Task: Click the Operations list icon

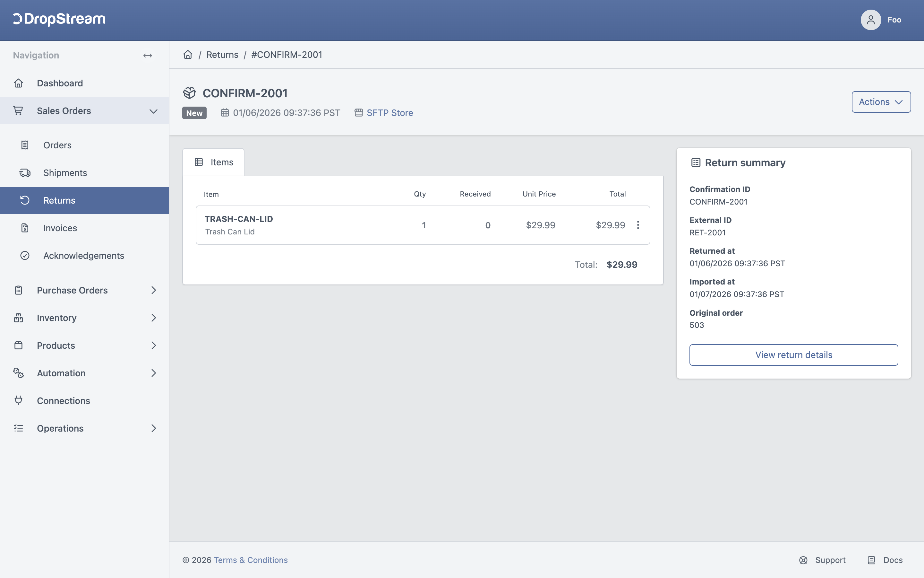Action: (x=18, y=428)
